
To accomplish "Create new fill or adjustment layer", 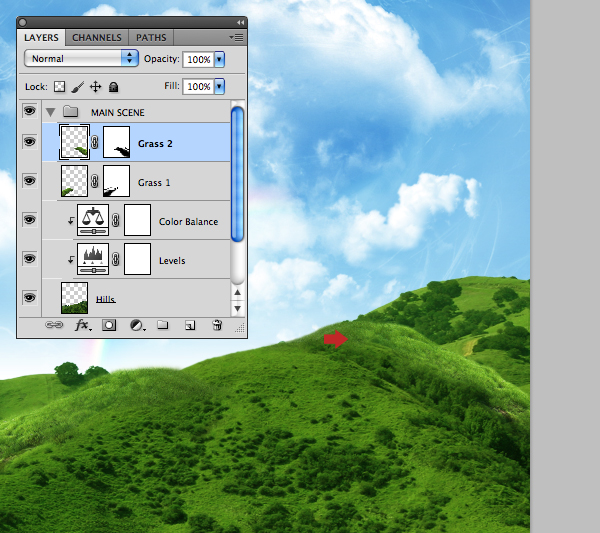I will (x=137, y=326).
